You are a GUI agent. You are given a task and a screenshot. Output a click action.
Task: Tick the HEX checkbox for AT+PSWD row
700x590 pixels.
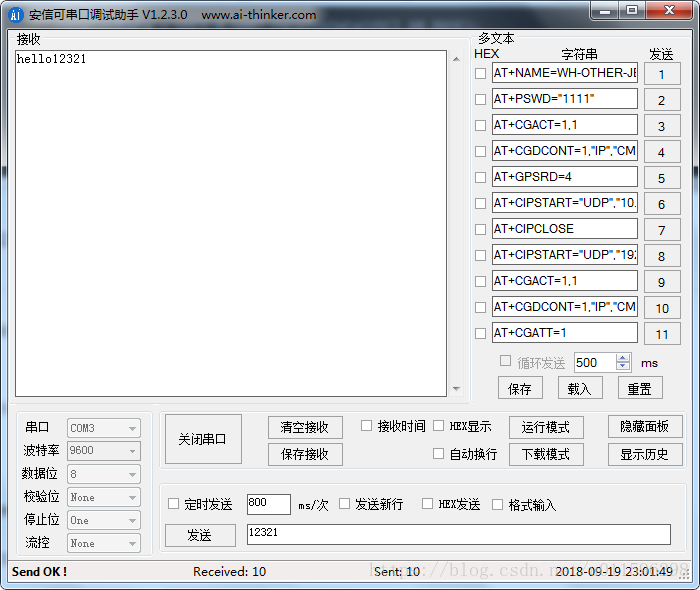point(480,99)
